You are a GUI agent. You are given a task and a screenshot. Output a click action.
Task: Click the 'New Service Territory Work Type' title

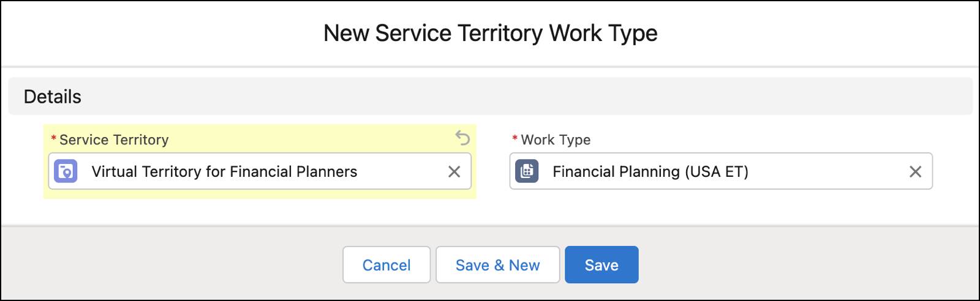(x=490, y=33)
